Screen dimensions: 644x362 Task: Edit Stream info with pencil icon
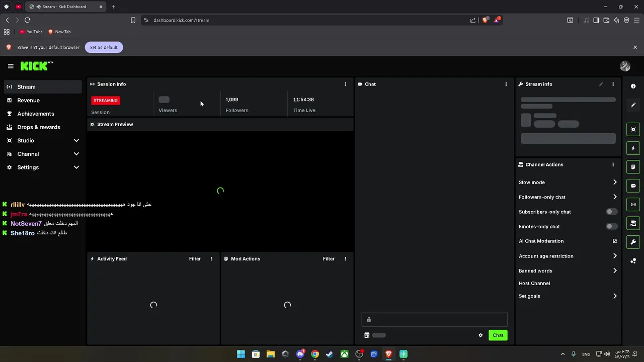tap(601, 84)
